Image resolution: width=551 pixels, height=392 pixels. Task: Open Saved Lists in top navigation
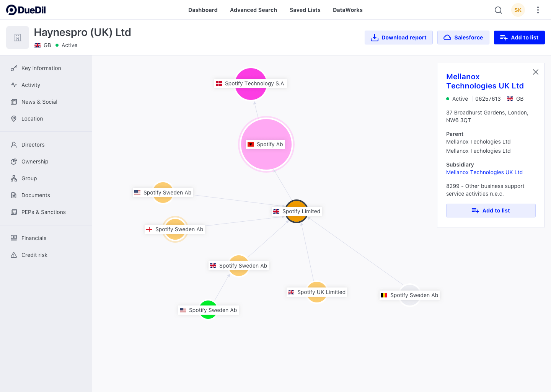click(305, 10)
